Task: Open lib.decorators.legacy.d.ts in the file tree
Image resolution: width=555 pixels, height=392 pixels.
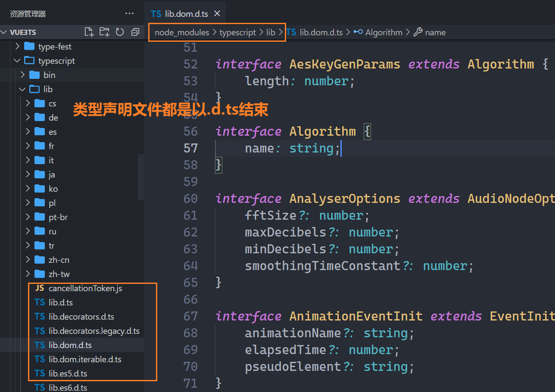Action: 94,331
